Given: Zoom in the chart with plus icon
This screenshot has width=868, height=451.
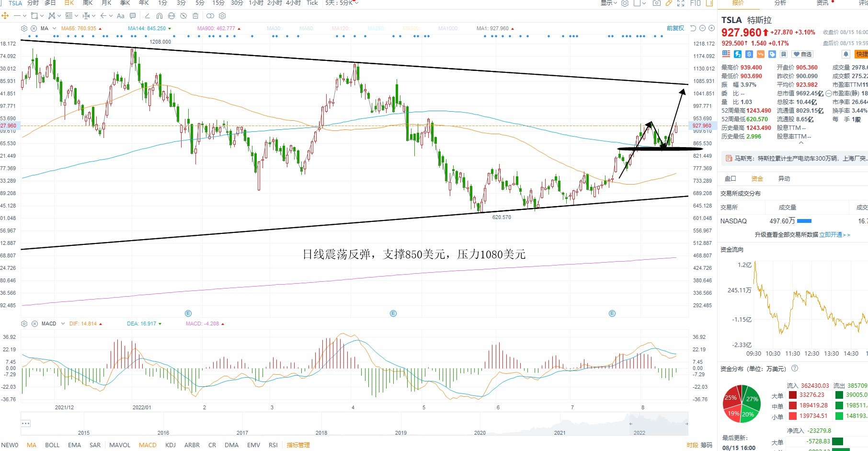Looking at the screenshot, I should tap(711, 28).
